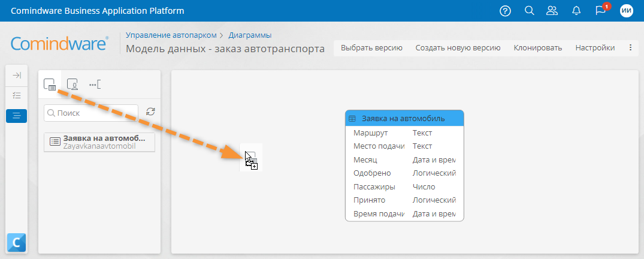Select the Место подачи attribute row
The image size is (644, 259).
pos(404,146)
